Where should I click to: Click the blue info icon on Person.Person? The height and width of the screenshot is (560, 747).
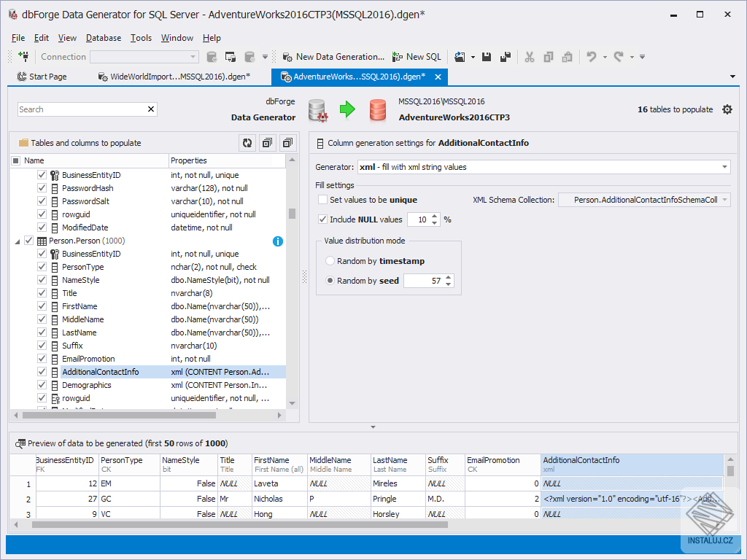(278, 241)
